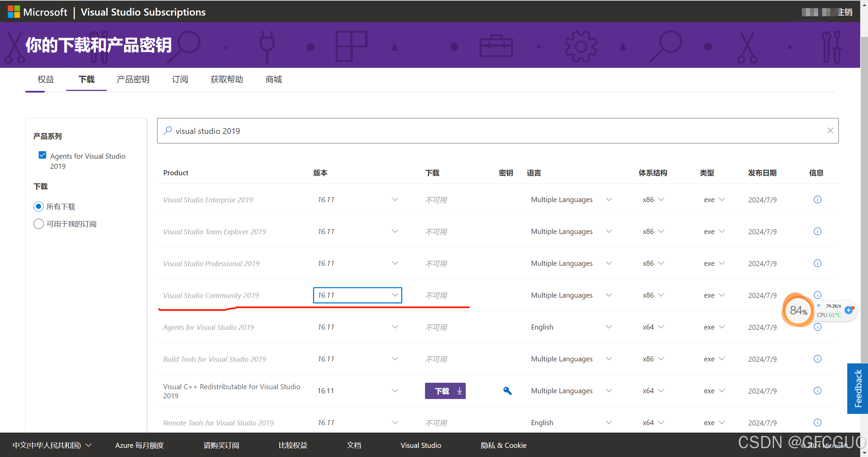Open language dropdown for Visual Studio Team Explorer 2019

[x=571, y=232]
